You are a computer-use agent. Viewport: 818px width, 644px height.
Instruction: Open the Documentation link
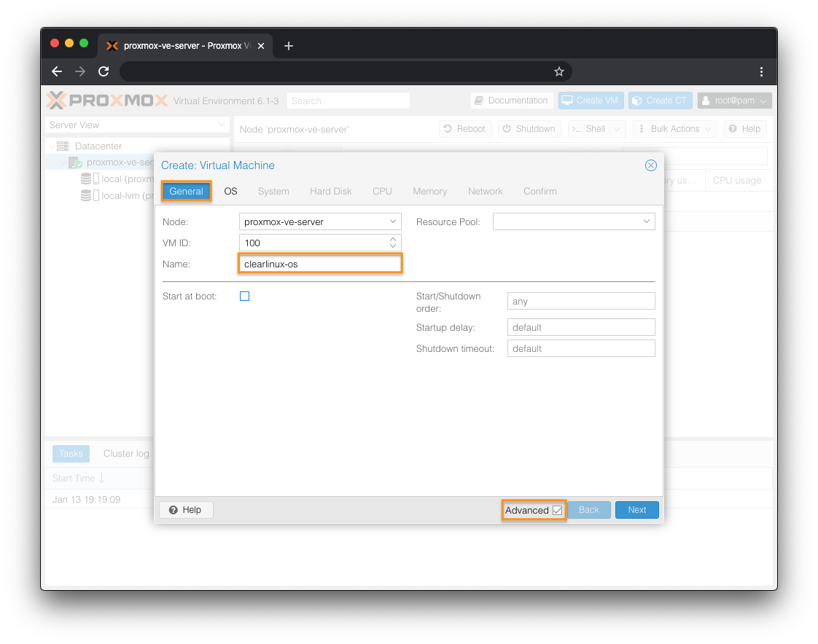pos(511,100)
